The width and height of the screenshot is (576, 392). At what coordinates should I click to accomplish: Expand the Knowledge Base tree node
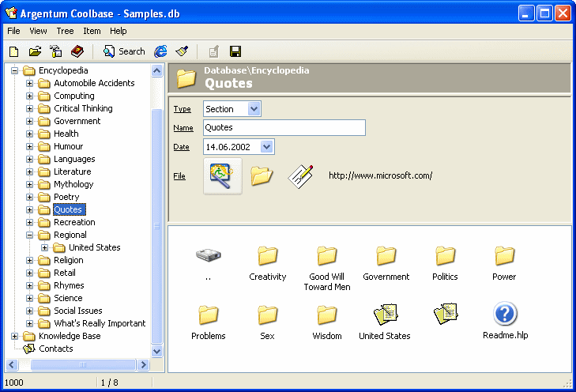click(15, 336)
